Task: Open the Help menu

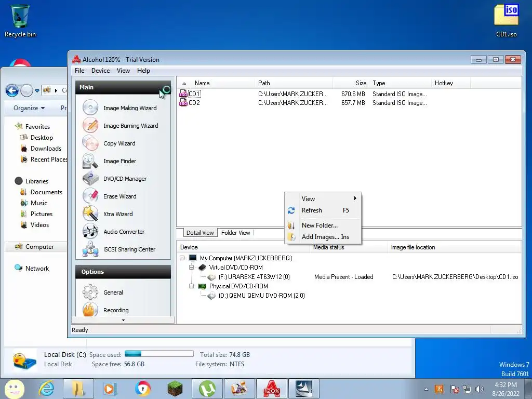Action: (143, 71)
